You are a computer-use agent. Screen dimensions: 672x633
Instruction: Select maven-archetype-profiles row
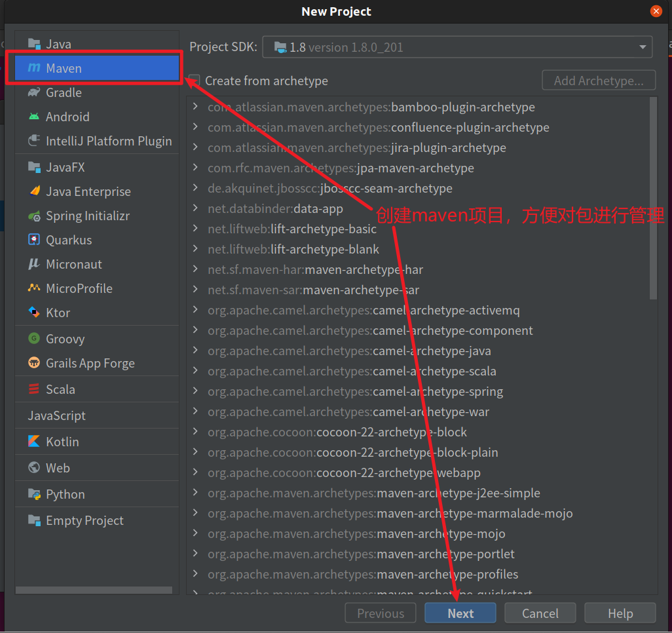(418, 574)
